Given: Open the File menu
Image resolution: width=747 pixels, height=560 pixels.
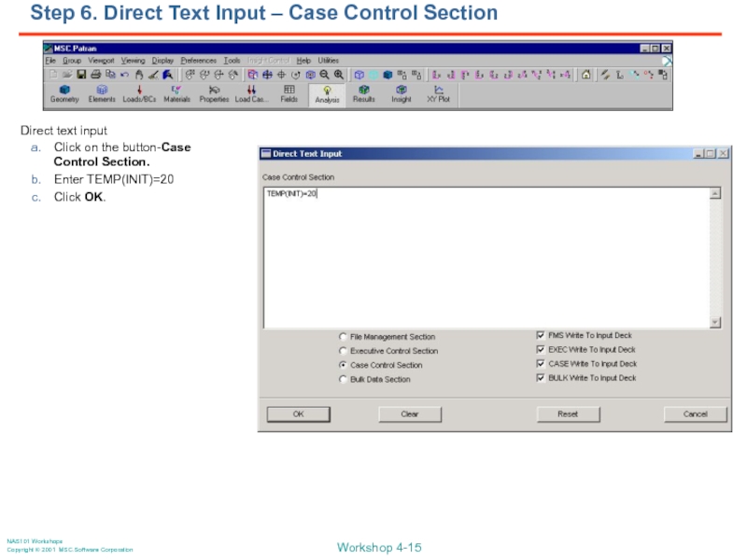Looking at the screenshot, I should pos(50,61).
